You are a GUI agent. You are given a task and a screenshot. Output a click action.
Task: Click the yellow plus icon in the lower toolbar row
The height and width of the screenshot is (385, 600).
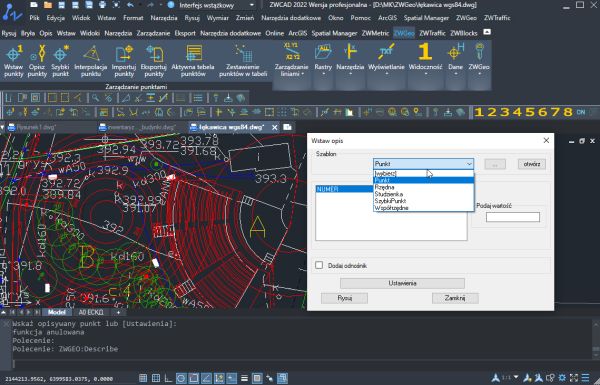219,112
